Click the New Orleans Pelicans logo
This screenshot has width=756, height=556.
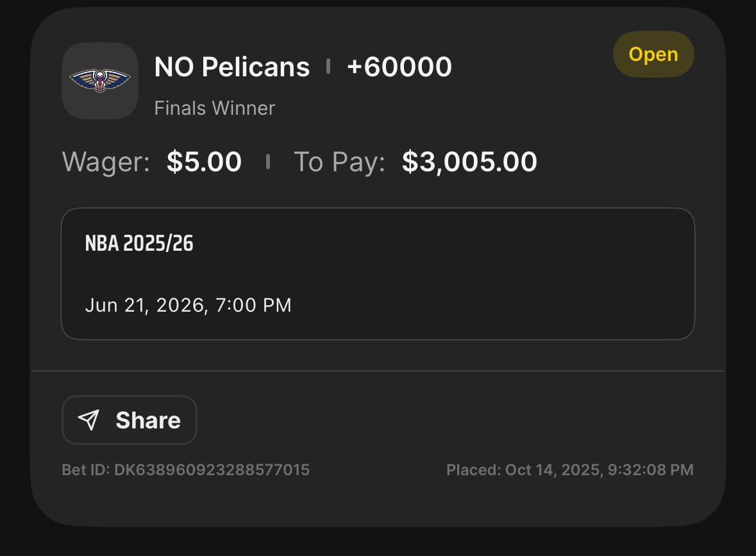(99, 81)
